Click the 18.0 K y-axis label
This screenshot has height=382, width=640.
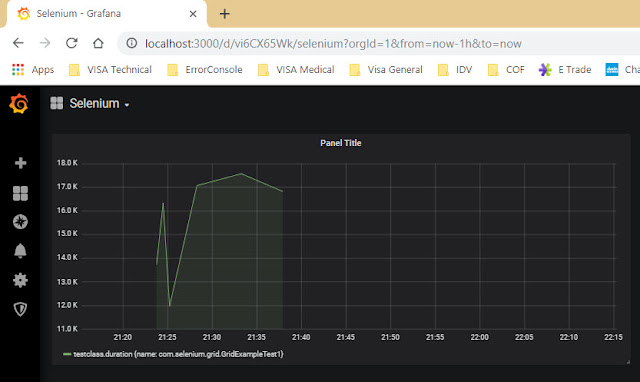67,163
